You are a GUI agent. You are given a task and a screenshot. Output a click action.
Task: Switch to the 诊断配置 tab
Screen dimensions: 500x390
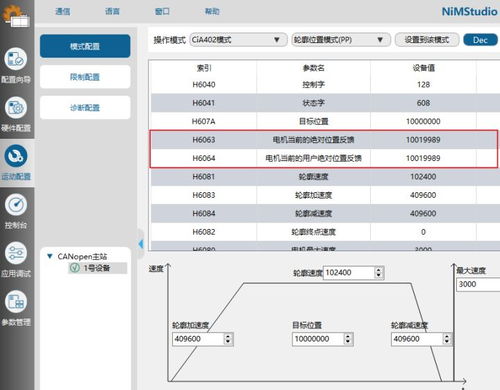coord(85,107)
